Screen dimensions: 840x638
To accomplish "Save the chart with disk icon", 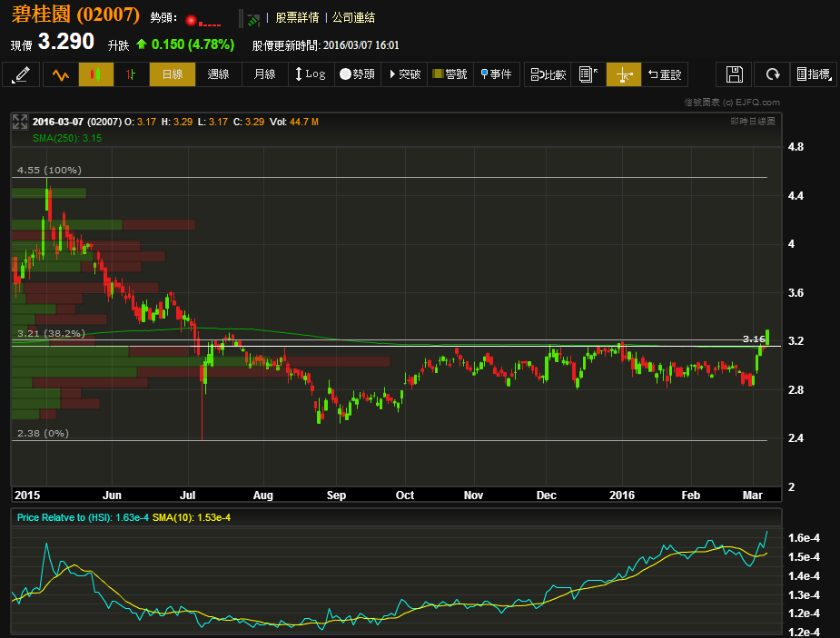I will click(735, 74).
